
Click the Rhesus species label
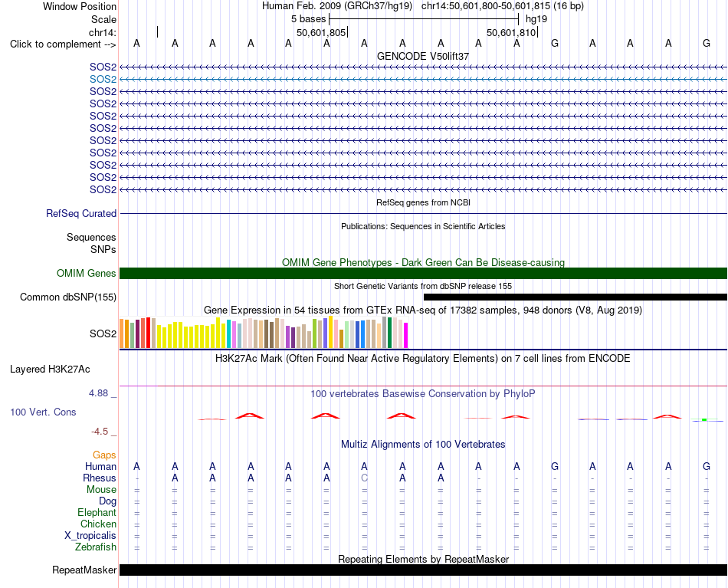click(x=100, y=478)
